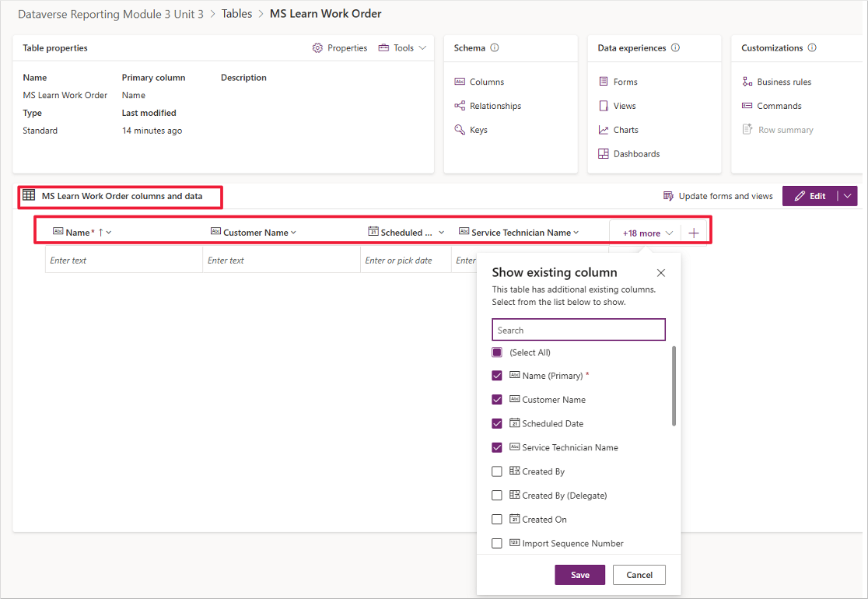Image resolution: width=868 pixels, height=599 pixels.
Task: Open Columns from the Schema panel
Action: tap(486, 81)
